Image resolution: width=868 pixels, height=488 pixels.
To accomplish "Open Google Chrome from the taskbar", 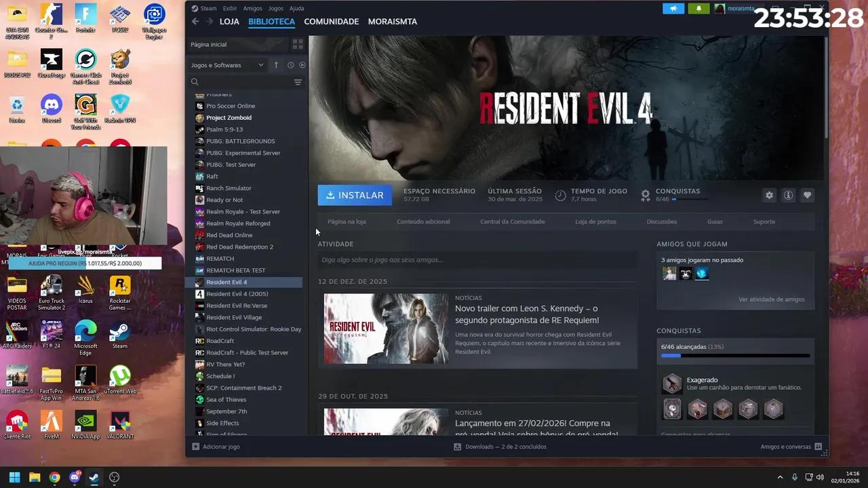I will (x=54, y=477).
